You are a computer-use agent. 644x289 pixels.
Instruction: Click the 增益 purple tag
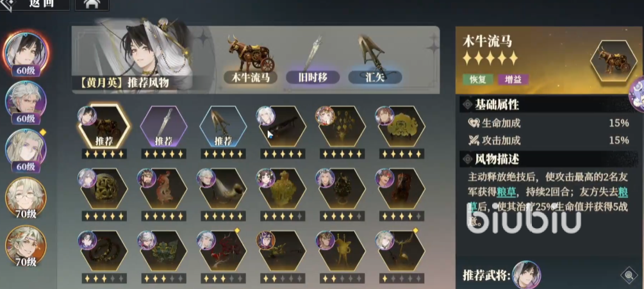coord(513,79)
